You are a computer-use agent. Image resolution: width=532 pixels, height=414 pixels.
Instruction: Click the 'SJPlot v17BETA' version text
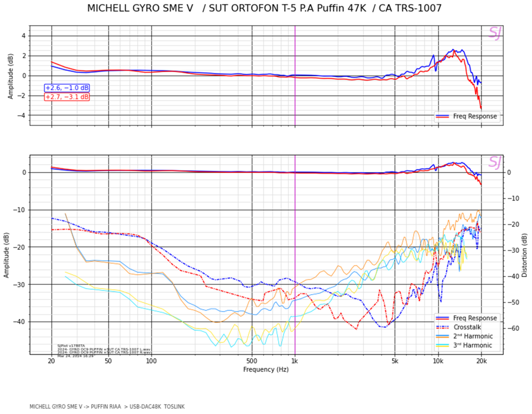tap(71, 346)
